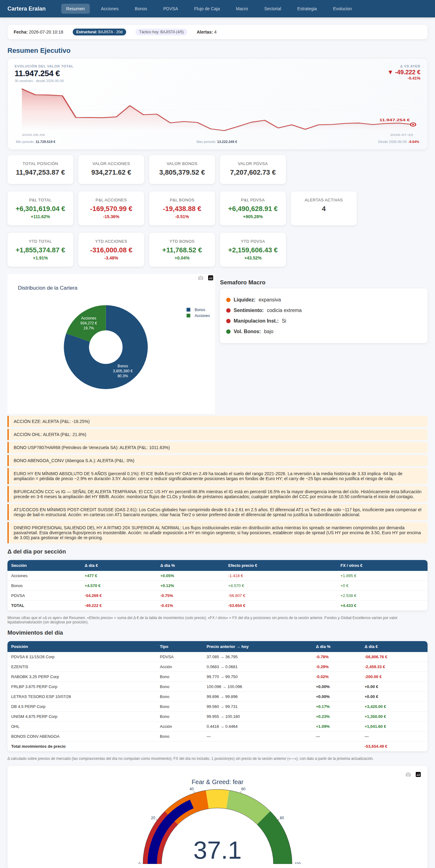Viewport: 435px width, 868px height.
Task: Click Plotly icon on Fear & Greed chart
Action: coord(418,774)
